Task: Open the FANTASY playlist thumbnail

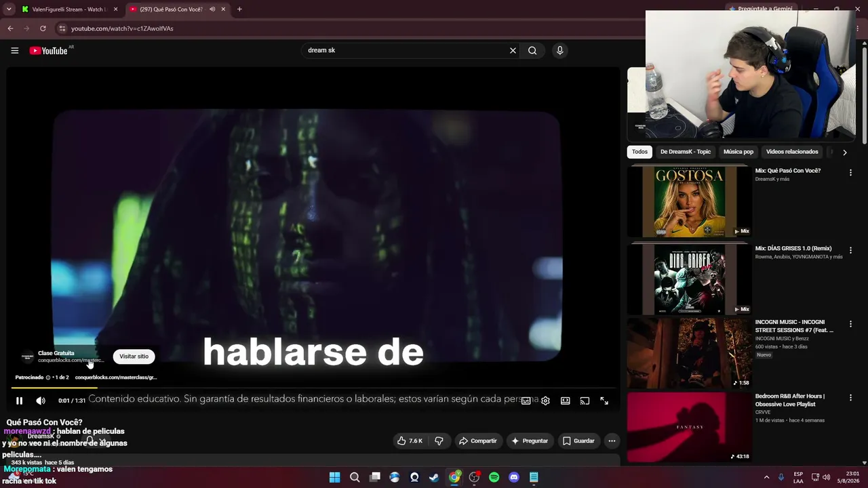Action: click(689, 427)
